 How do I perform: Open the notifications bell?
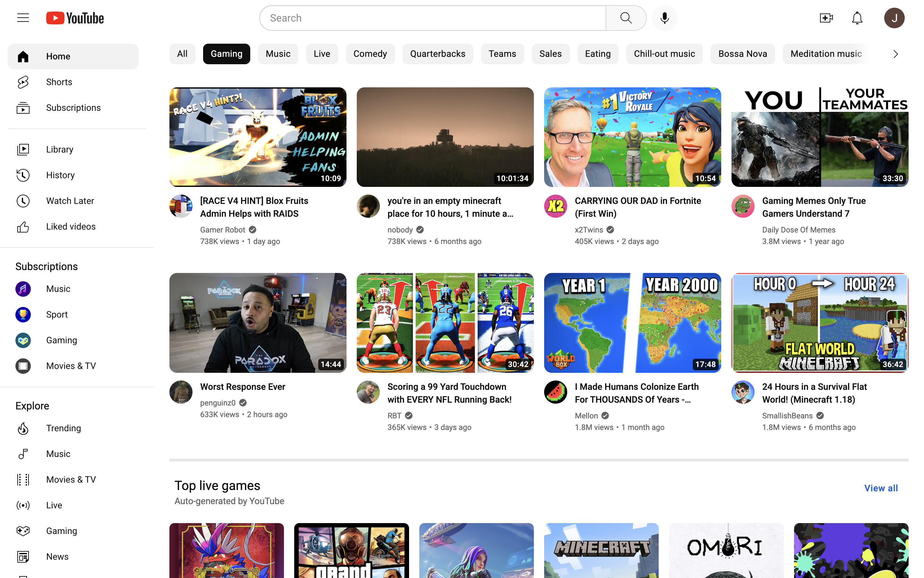857,18
